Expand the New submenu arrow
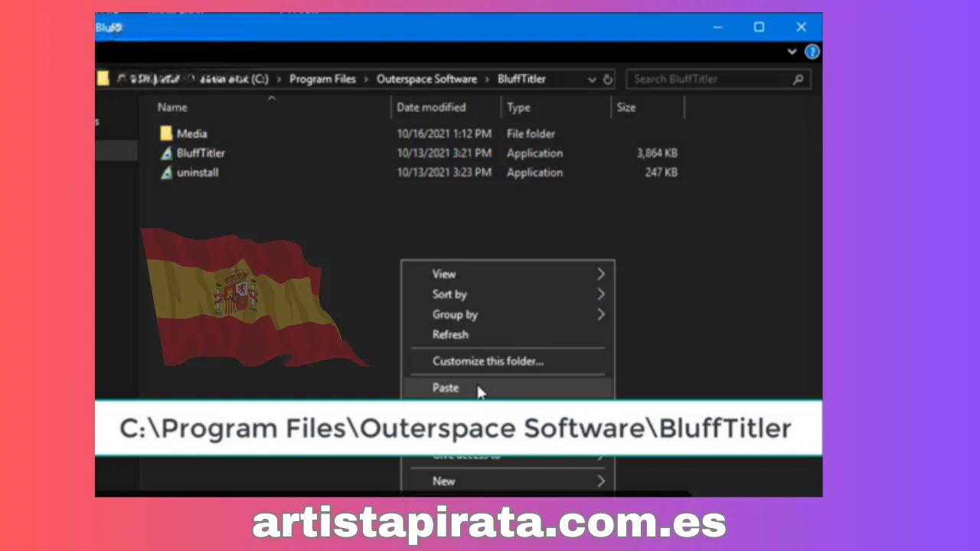Viewport: 980px width, 551px height. (x=601, y=481)
